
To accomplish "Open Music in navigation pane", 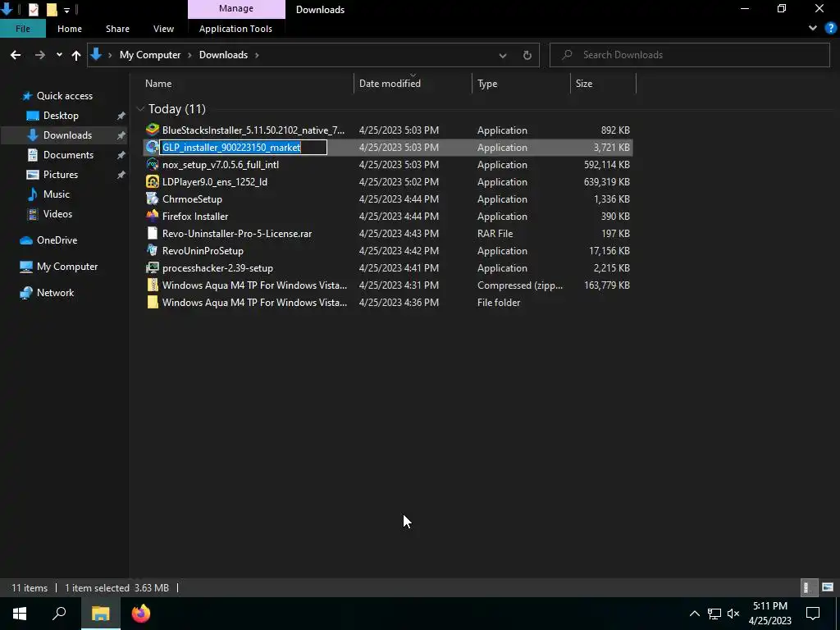I will 57,194.
